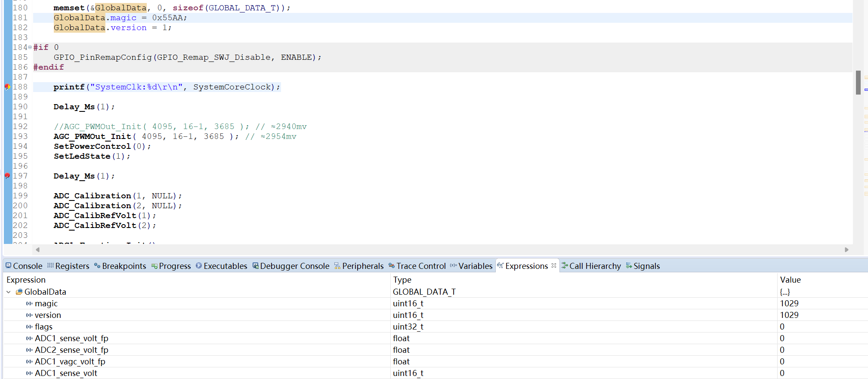Screen dimensions: 868x379
Task: Switch to the Signals tab
Action: tap(643, 266)
